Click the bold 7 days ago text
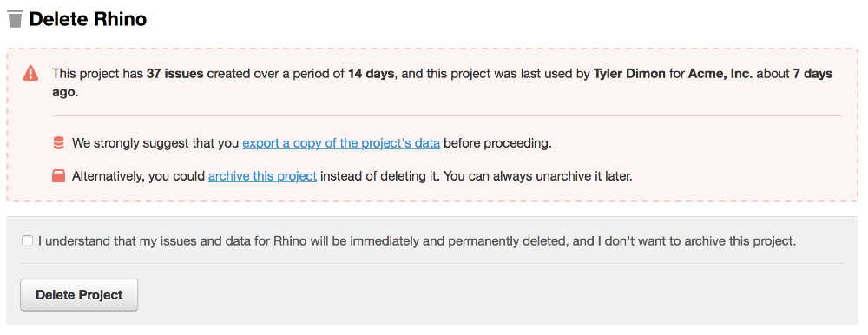 pos(812,74)
